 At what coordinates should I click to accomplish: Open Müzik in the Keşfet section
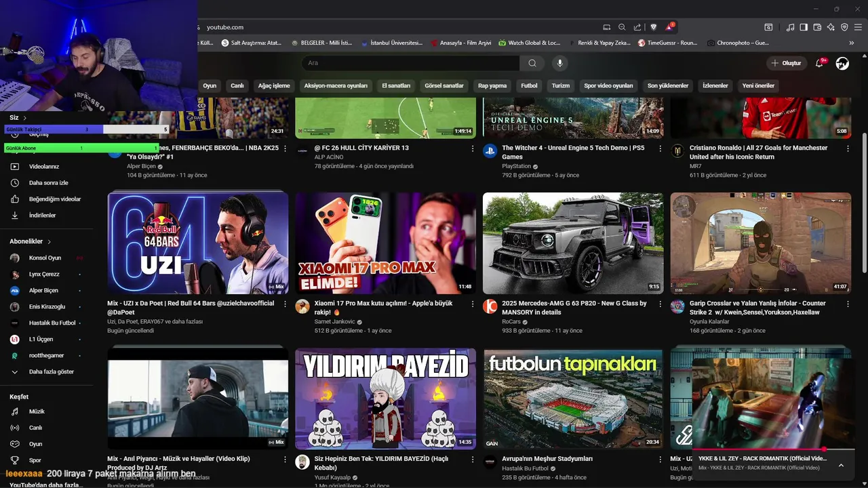pos(37,411)
